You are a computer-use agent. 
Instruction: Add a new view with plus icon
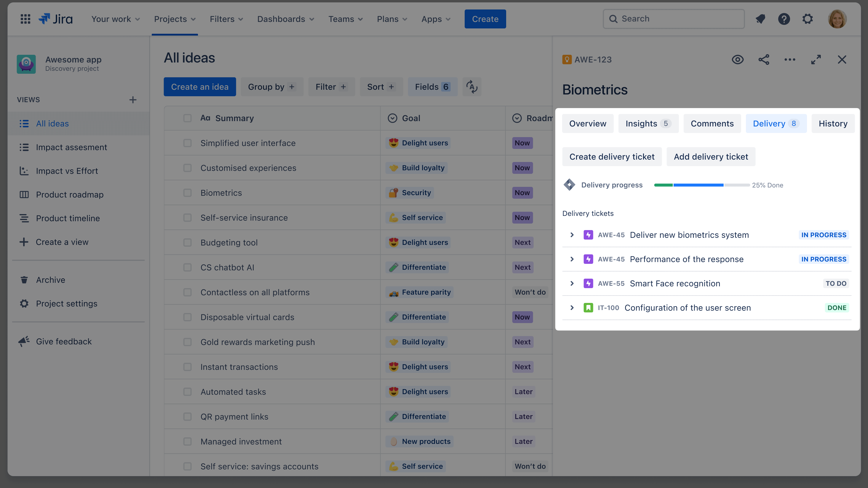click(133, 100)
